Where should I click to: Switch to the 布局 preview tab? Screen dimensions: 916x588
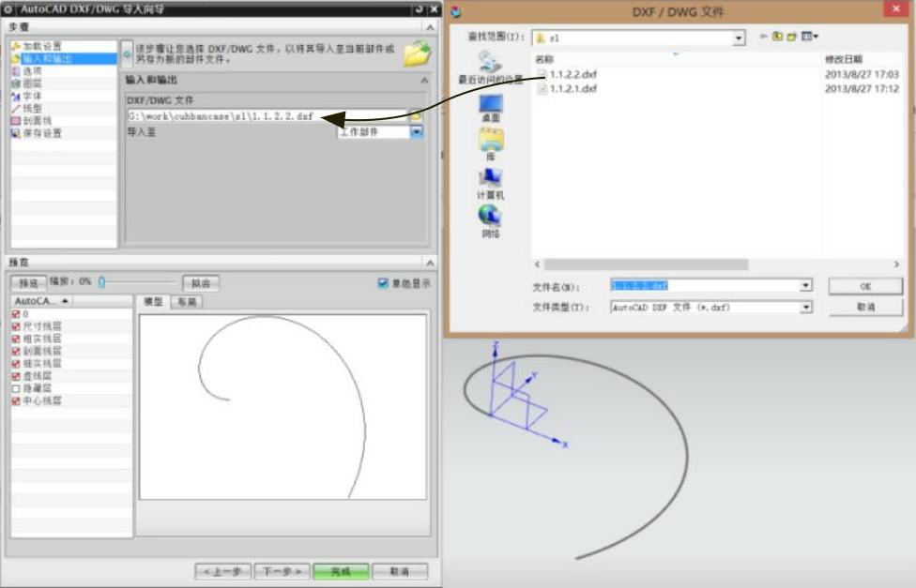pos(187,302)
